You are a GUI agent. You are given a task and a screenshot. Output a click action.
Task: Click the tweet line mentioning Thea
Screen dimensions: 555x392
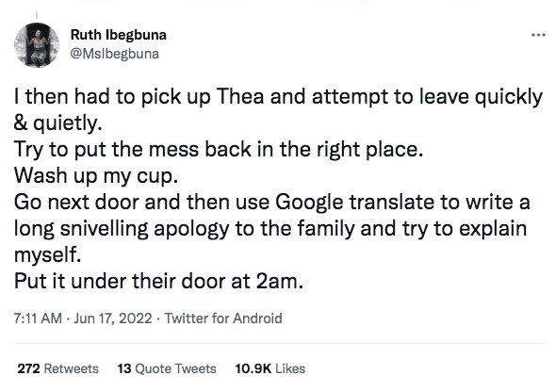[278, 97]
